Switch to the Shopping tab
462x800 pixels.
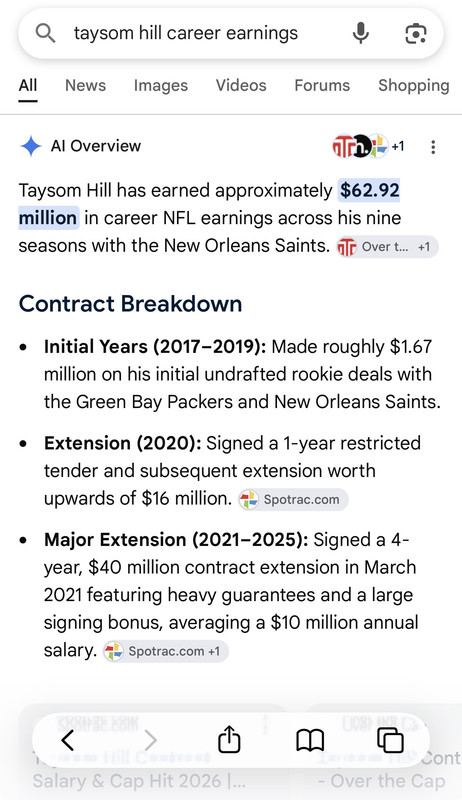tap(414, 85)
